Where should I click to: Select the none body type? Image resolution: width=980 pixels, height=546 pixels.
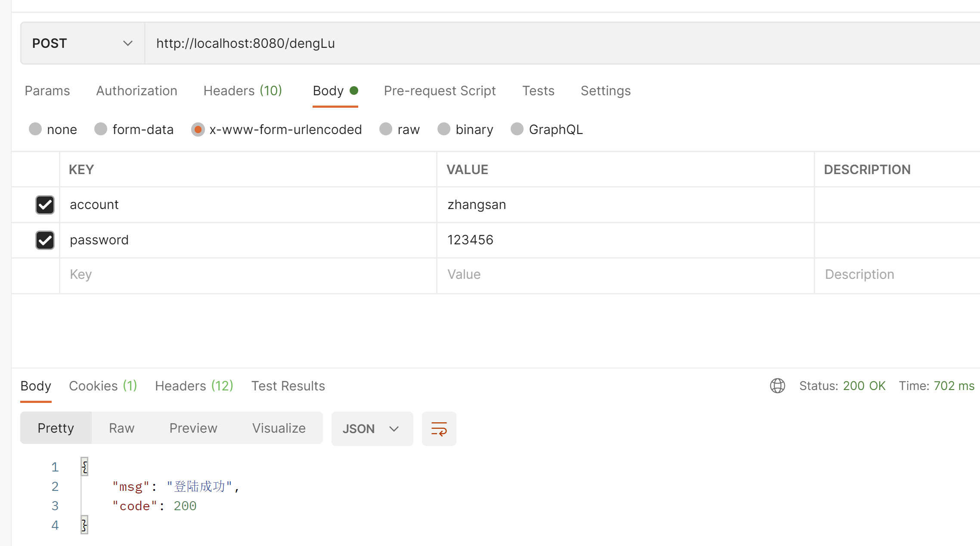pyautogui.click(x=35, y=129)
